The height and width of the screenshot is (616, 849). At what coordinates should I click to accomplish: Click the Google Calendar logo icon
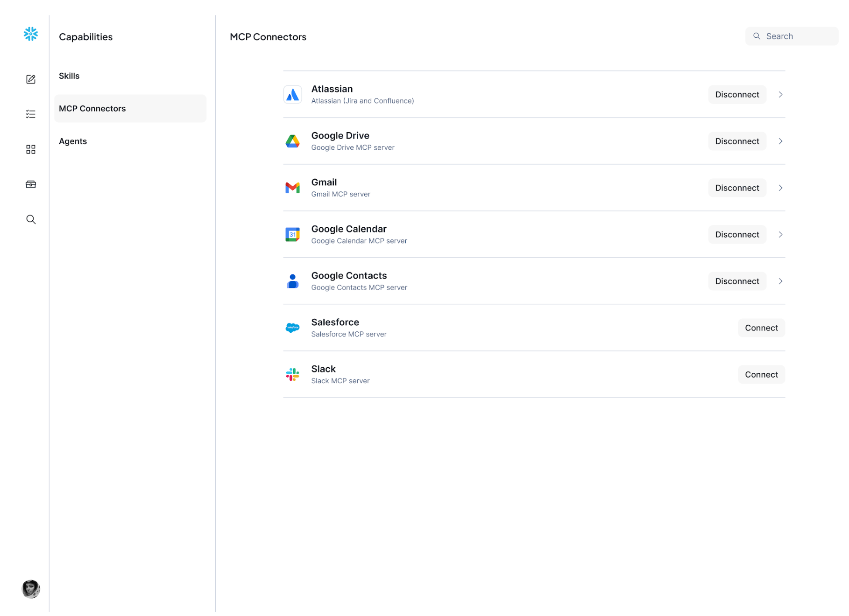tap(293, 235)
